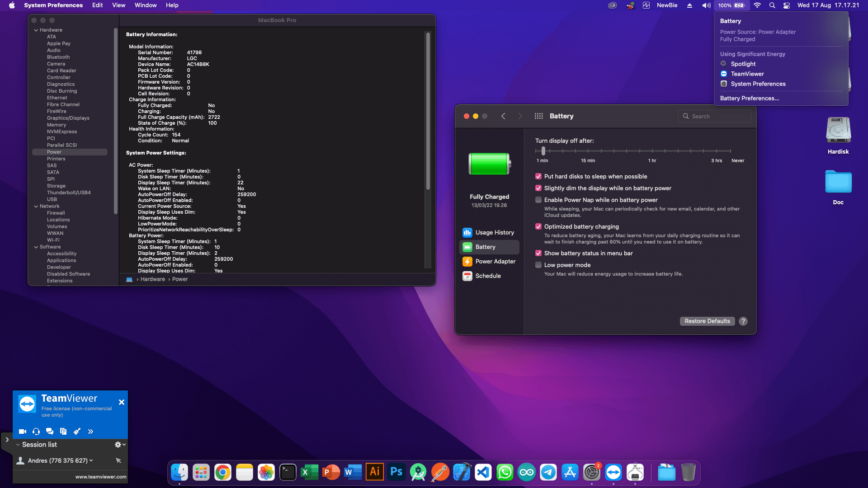The image size is (868, 488).
Task: Close the TeamViewer panel
Action: [x=121, y=402]
